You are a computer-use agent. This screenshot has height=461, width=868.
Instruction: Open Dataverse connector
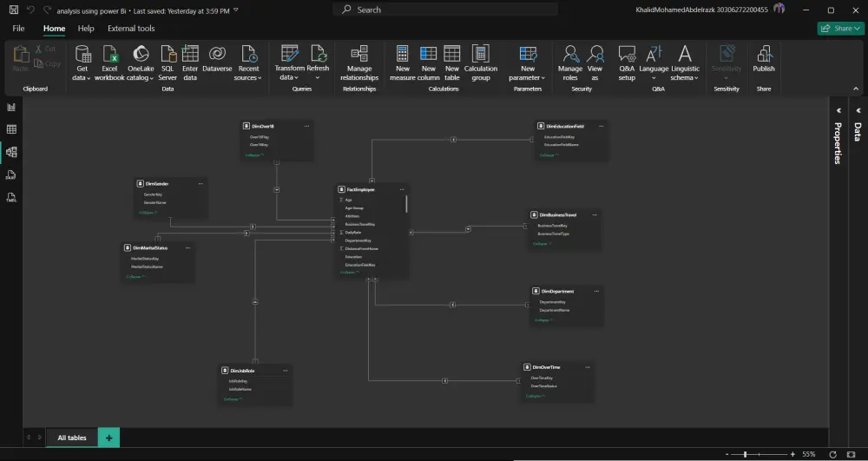coord(217,59)
